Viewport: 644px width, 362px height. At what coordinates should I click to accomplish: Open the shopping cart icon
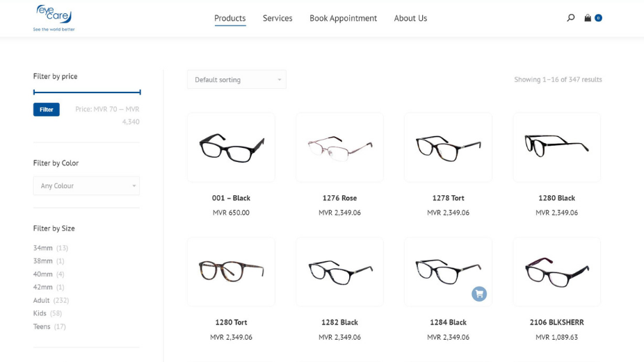tap(588, 18)
